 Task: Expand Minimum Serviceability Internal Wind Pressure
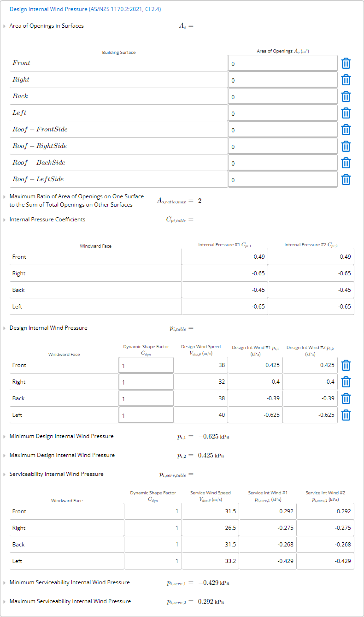(x=5, y=582)
